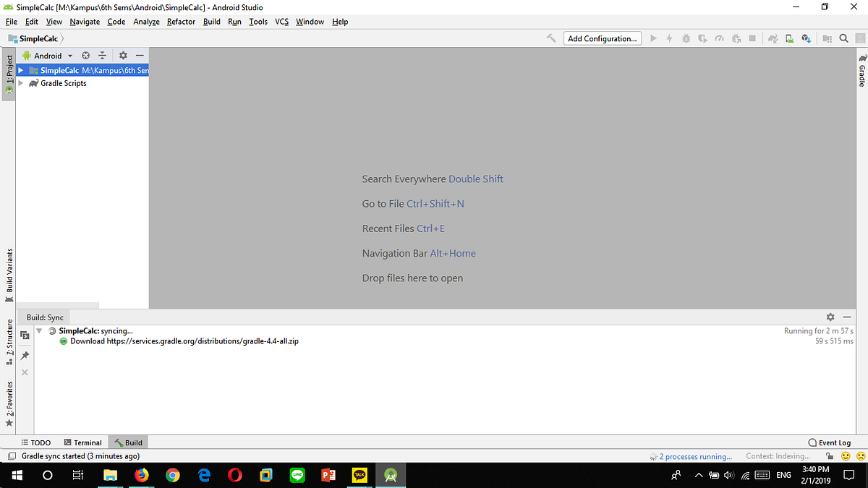Sync project with Gradle files via toolbar icon
The width and height of the screenshot is (868, 488).
click(x=772, y=38)
